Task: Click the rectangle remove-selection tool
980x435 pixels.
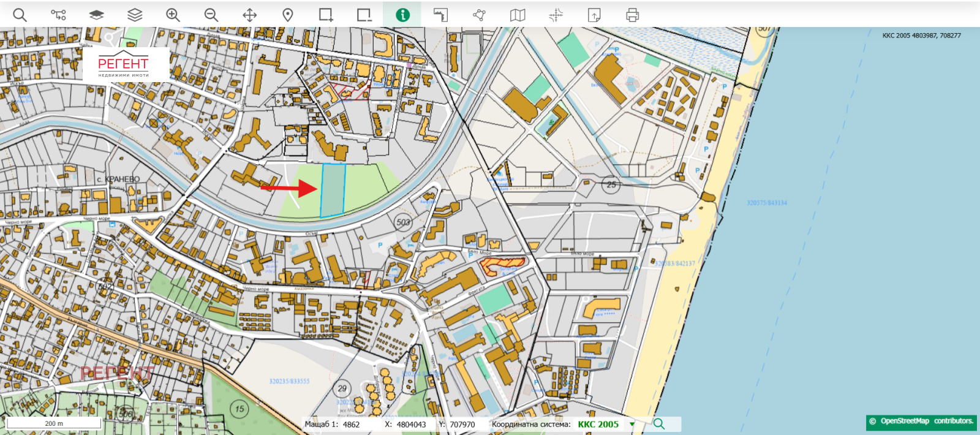Action: (364, 15)
